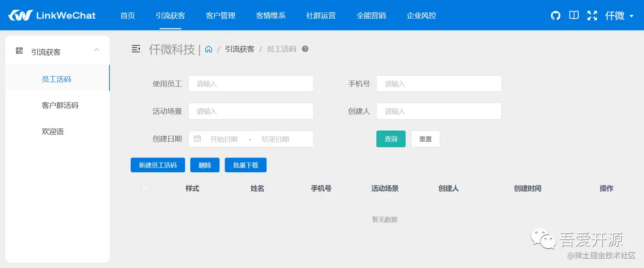The width and height of the screenshot is (644, 268).
Task: Open the calendar icon in 创建日期 field
Action: pyautogui.click(x=197, y=139)
